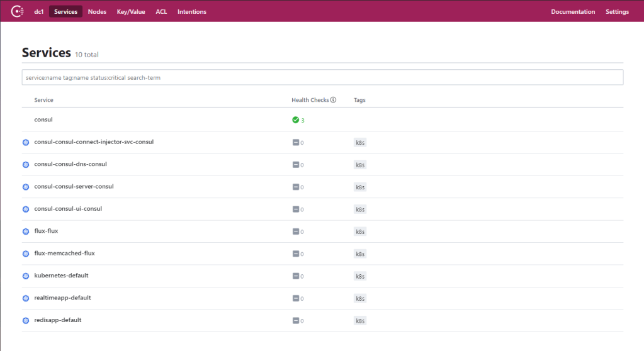Focus the services search filter field
644x351 pixels.
(x=322, y=77)
